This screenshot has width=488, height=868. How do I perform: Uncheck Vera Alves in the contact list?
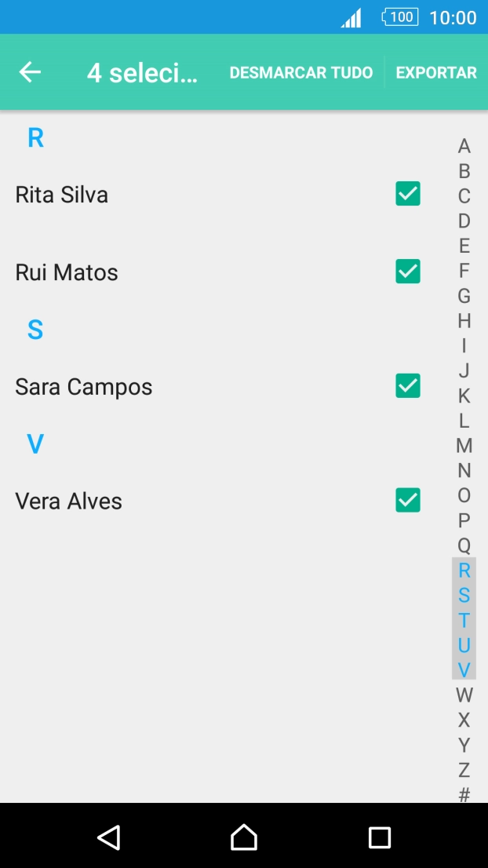click(406, 500)
